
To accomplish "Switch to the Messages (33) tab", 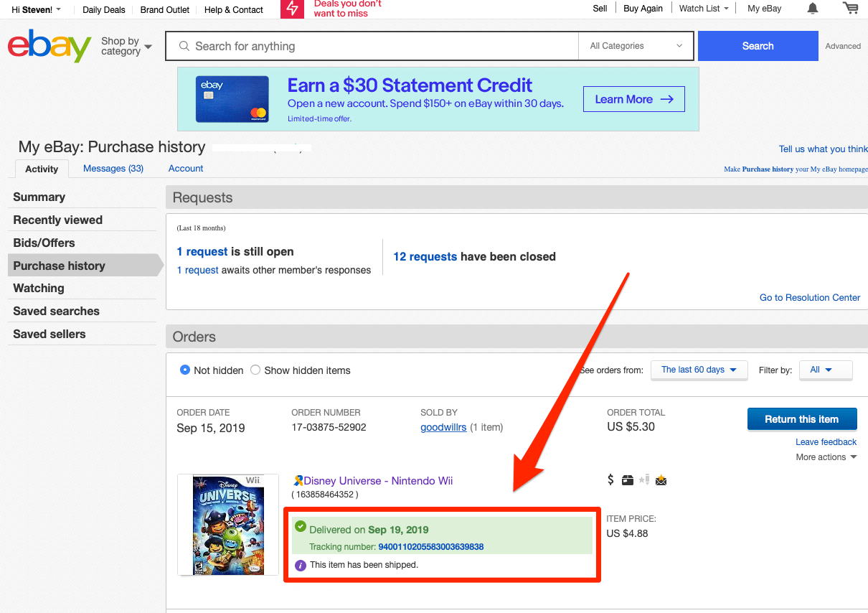I will (113, 169).
